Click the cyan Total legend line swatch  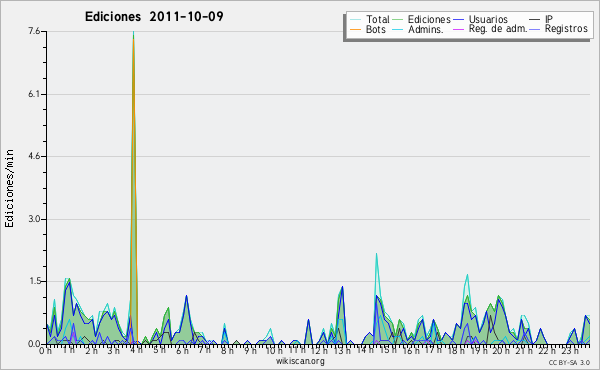point(355,20)
